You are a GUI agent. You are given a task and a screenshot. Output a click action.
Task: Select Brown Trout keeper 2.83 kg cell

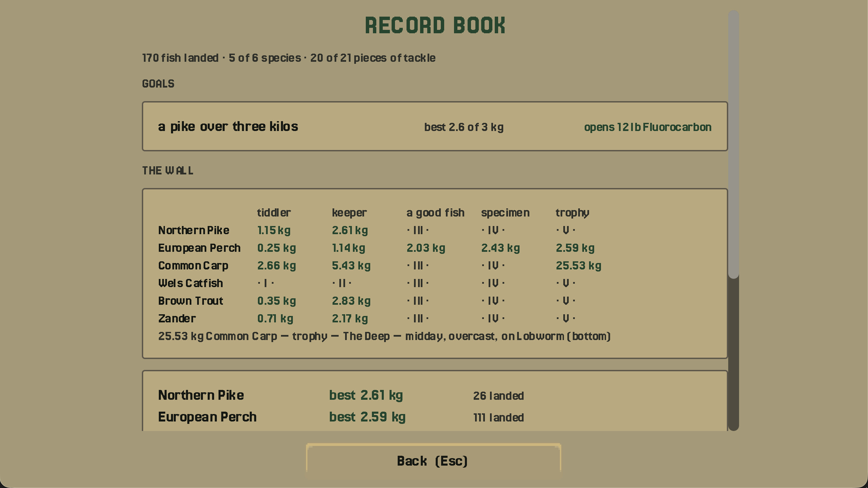351,301
